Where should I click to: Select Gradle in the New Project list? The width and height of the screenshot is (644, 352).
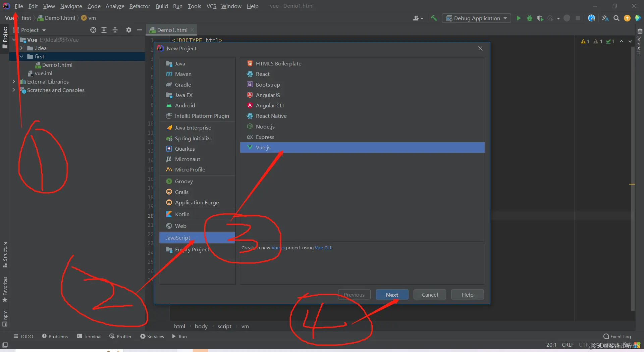pos(197,85)
